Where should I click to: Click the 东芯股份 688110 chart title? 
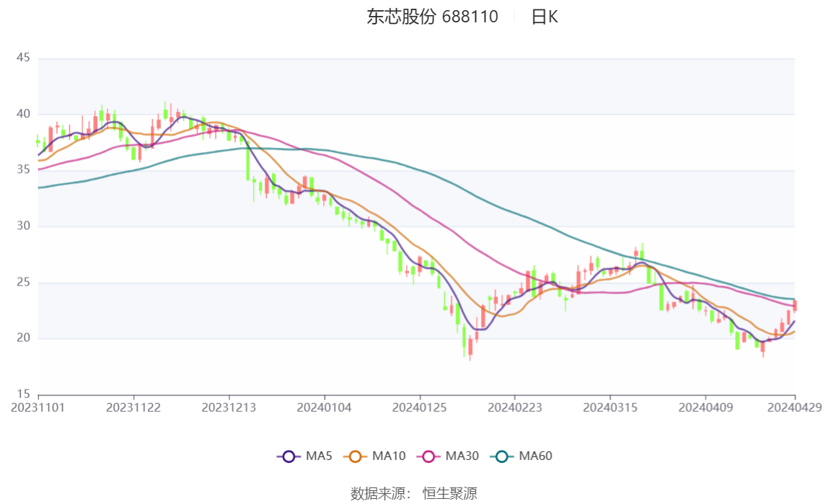tap(432, 17)
